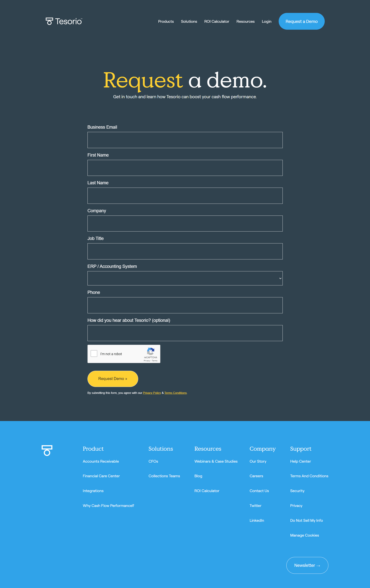Image resolution: width=370 pixels, height=588 pixels.
Task: Enable reCAPTCHA verification checkbox
Action: 94,354
